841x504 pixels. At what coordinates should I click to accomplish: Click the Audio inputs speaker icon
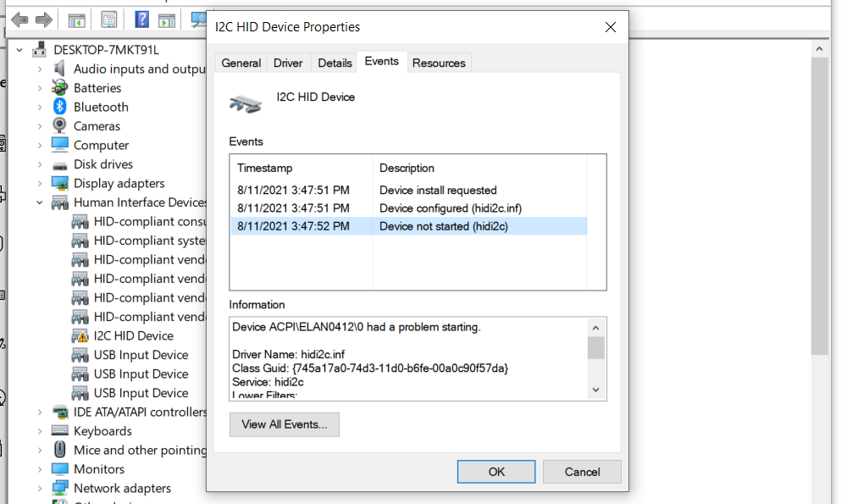(59, 69)
